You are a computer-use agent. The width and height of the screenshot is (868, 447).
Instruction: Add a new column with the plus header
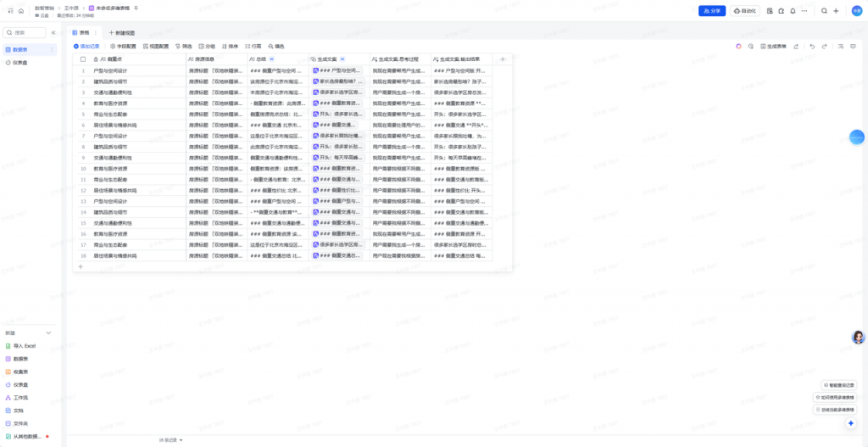pos(503,59)
